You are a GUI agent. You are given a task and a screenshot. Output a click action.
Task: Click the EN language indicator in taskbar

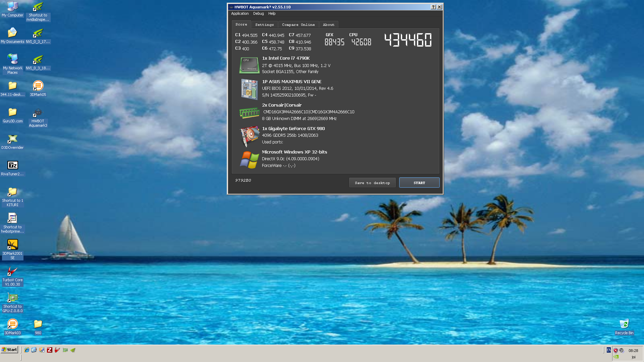[608, 350]
